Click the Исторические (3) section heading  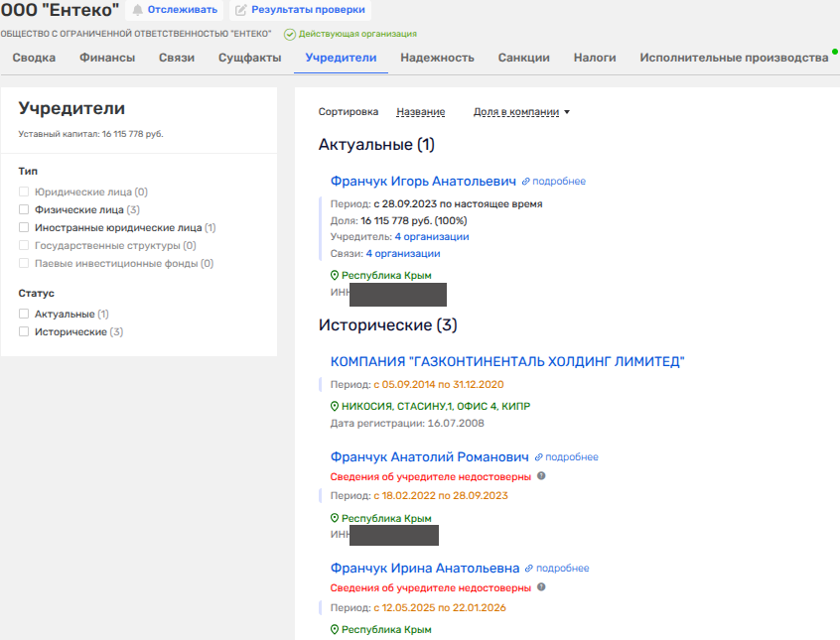(388, 325)
